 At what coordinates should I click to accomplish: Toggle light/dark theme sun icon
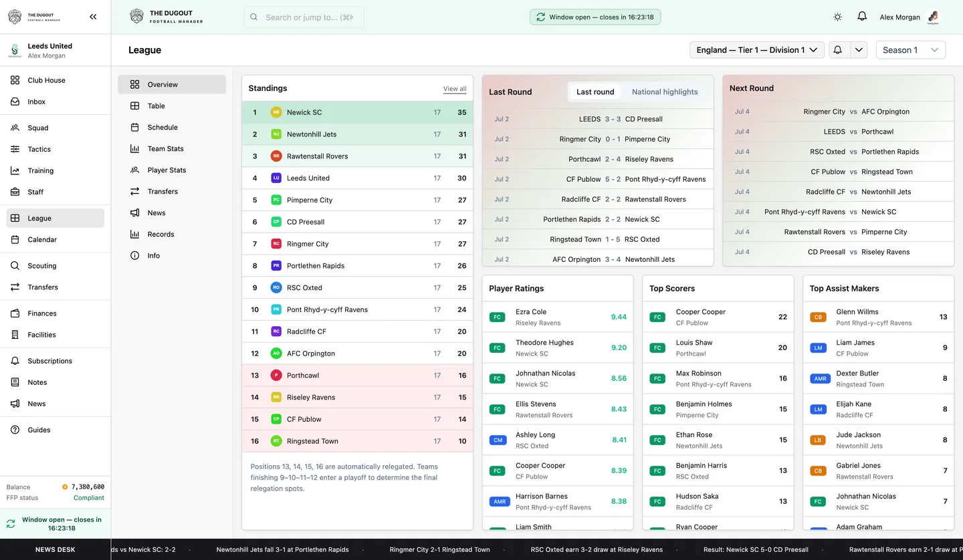click(837, 17)
